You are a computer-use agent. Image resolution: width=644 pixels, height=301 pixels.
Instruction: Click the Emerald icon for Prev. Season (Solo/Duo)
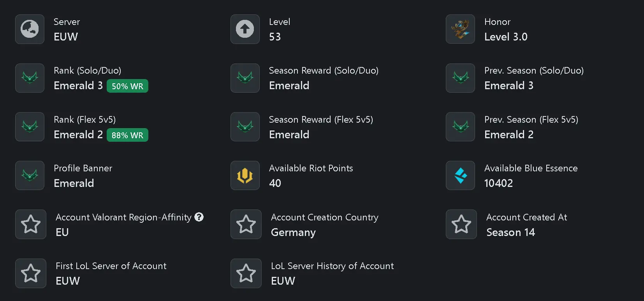coord(460,78)
